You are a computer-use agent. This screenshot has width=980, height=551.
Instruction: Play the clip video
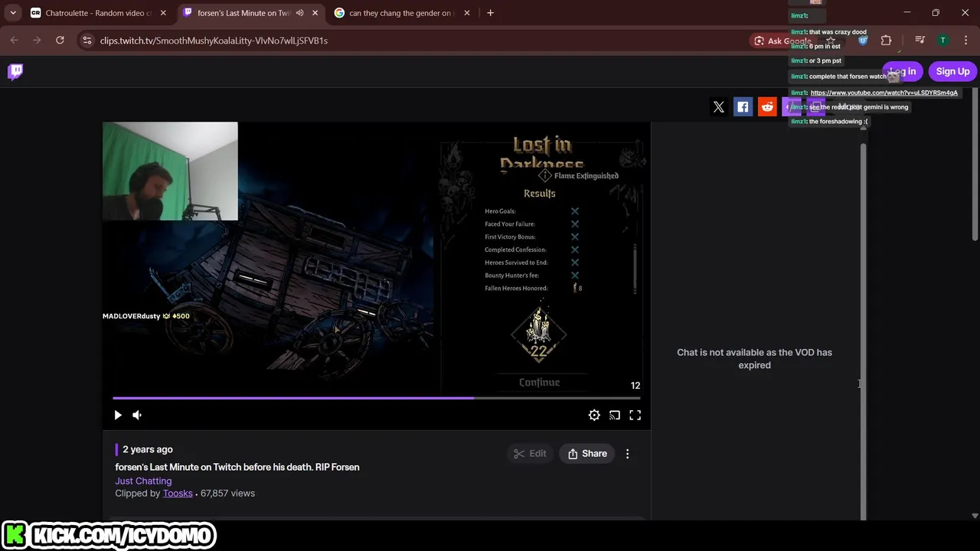tap(118, 415)
